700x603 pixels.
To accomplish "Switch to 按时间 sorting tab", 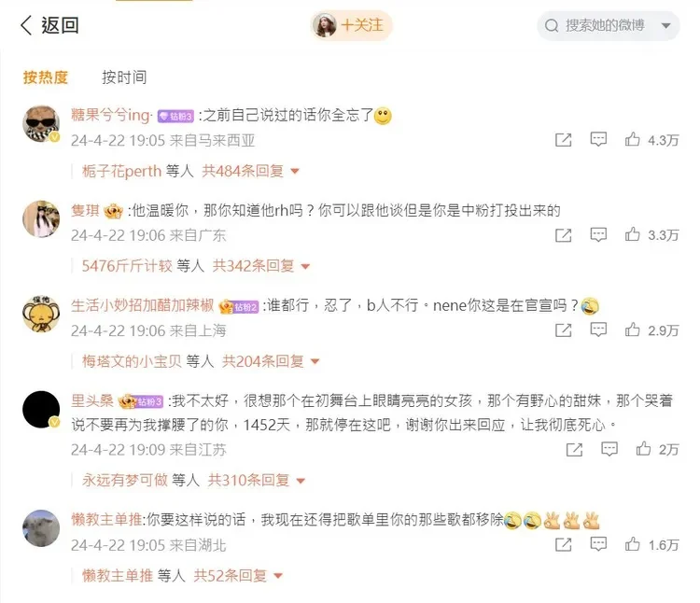I will click(x=124, y=77).
